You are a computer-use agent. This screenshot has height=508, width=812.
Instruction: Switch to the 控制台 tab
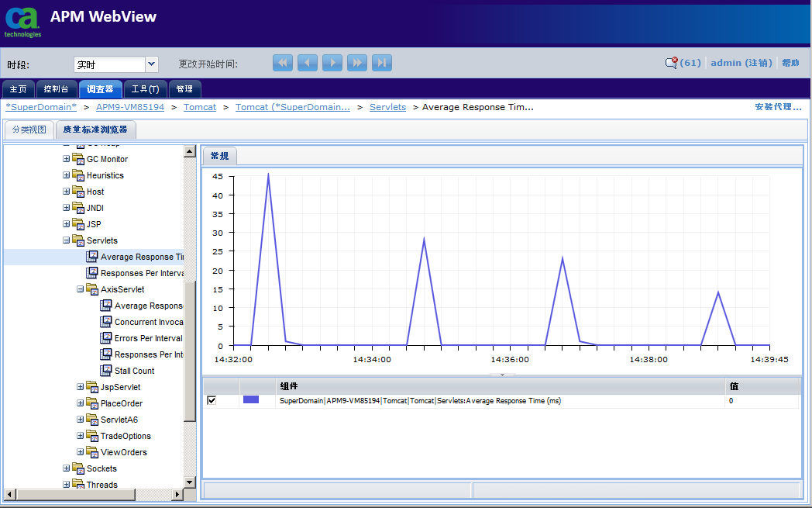click(58, 89)
